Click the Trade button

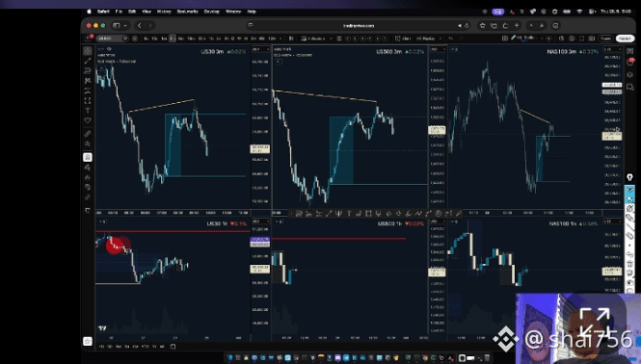pyautogui.click(x=605, y=38)
